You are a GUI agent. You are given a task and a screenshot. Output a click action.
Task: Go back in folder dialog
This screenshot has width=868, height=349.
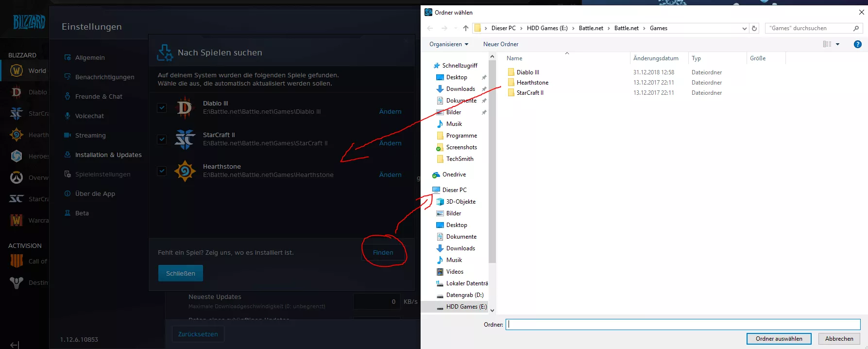[x=430, y=28]
